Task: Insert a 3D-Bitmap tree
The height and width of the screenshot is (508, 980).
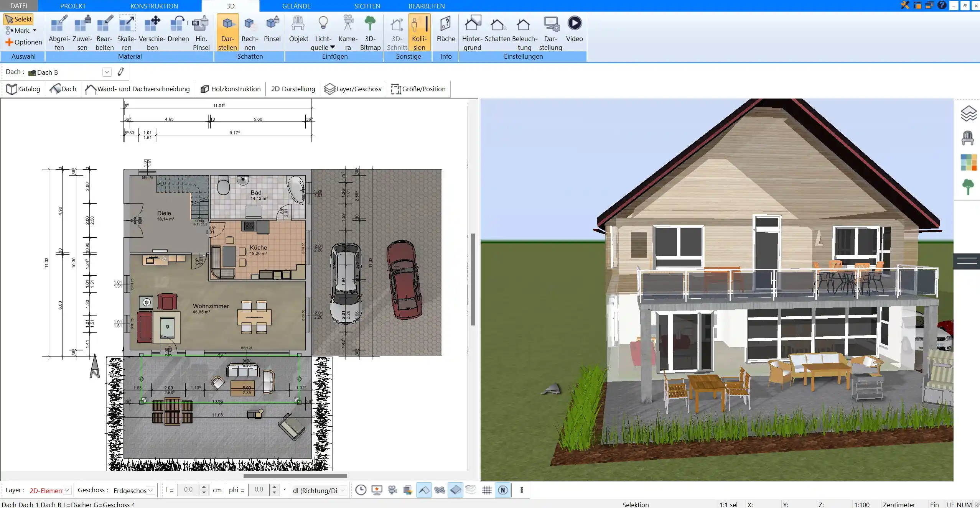Action: coord(370,33)
